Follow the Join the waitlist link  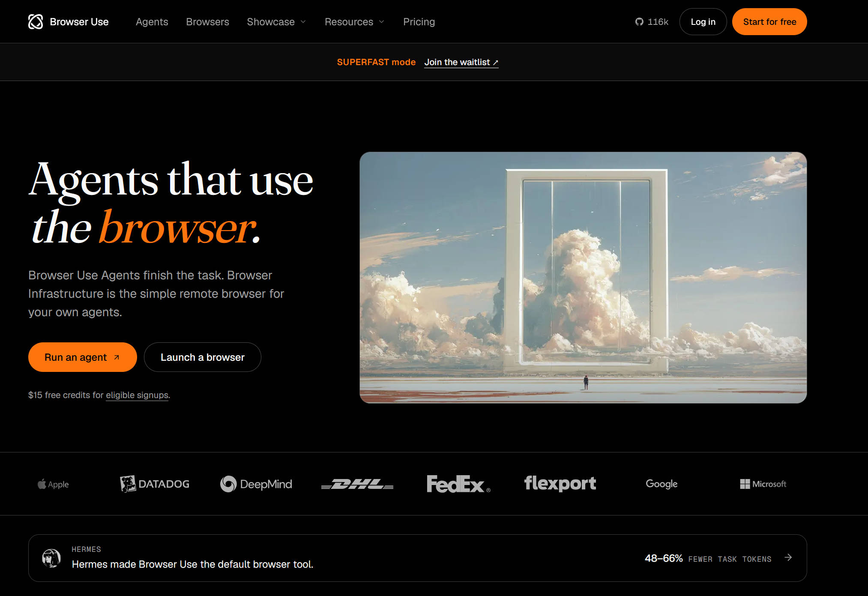[461, 62]
